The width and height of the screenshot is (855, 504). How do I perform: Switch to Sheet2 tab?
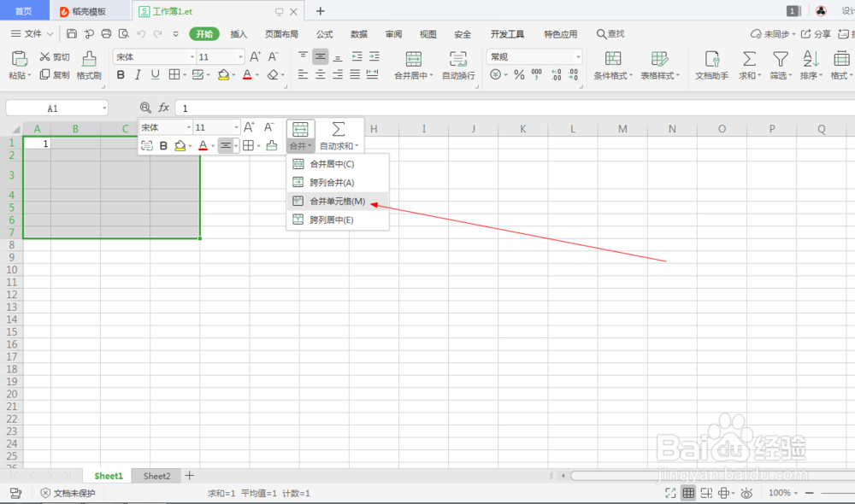coord(157,476)
